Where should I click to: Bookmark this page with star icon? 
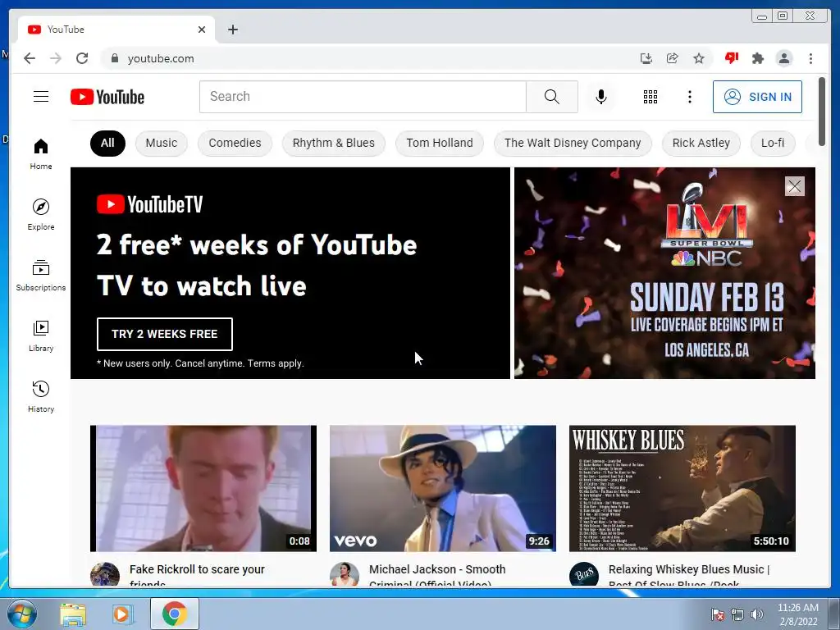(x=699, y=58)
